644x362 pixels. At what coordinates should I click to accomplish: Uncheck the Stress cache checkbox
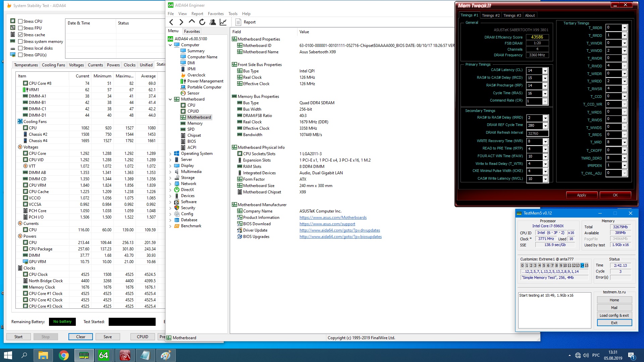pos(20,35)
